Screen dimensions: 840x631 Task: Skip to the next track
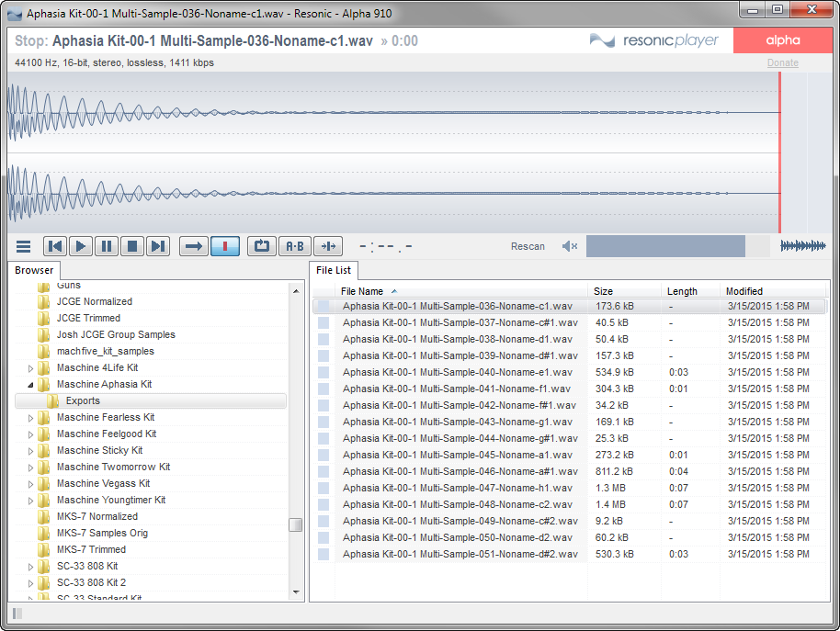pos(158,246)
